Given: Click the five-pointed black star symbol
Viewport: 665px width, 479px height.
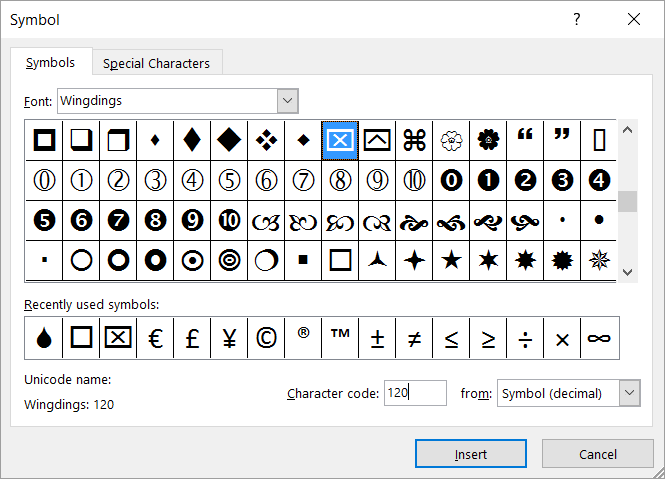Looking at the screenshot, I should 451,260.
